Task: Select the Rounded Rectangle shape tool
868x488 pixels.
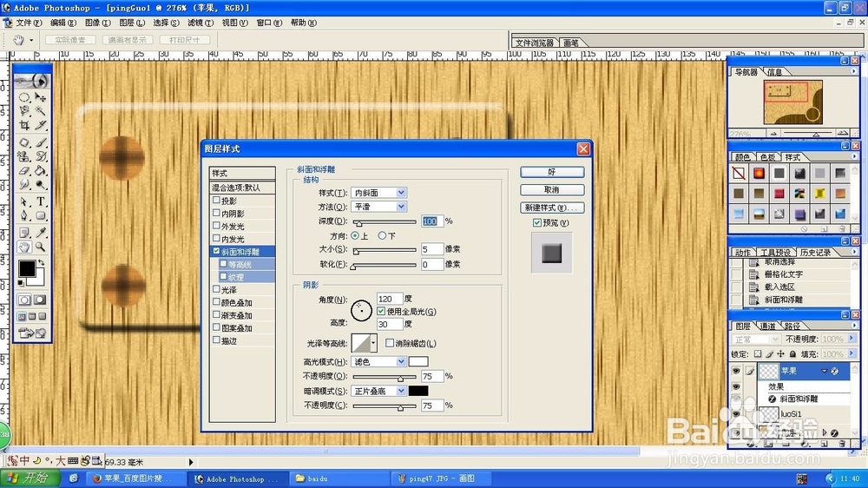Action: point(41,216)
